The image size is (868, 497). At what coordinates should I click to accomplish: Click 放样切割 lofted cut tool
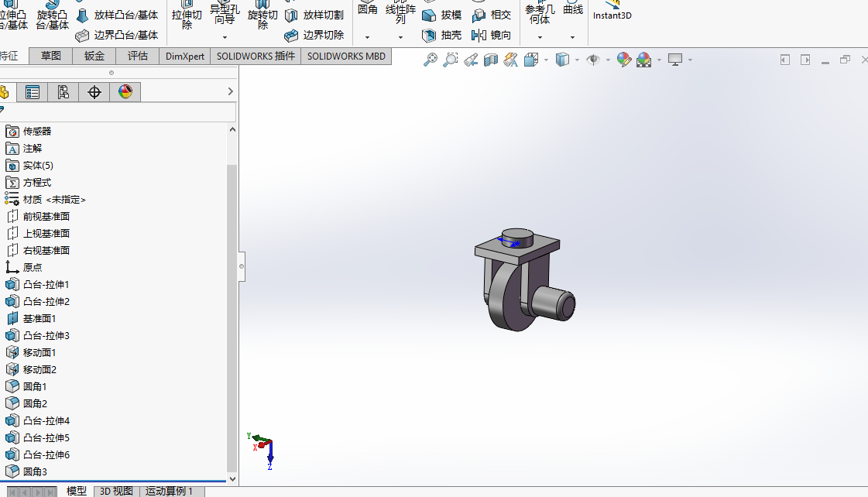pyautogui.click(x=314, y=15)
